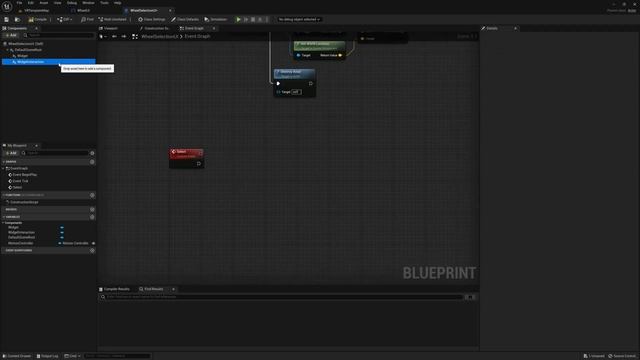
Task: Open Class Defaults
Action: [x=185, y=19]
